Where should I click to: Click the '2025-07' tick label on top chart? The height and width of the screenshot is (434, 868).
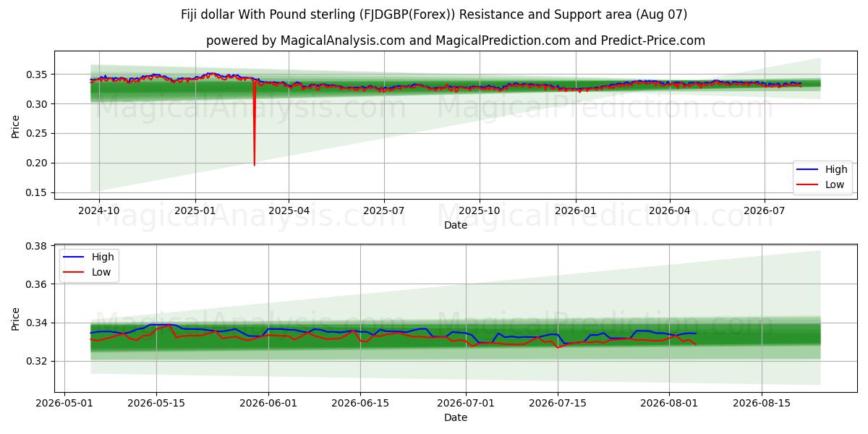tap(383, 210)
